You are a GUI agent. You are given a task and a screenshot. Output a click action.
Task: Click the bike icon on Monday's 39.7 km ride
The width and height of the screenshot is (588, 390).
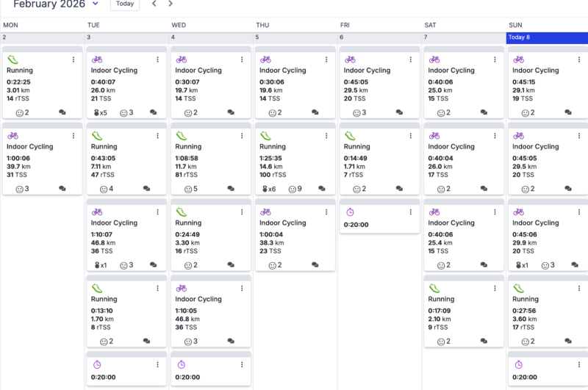point(12,136)
